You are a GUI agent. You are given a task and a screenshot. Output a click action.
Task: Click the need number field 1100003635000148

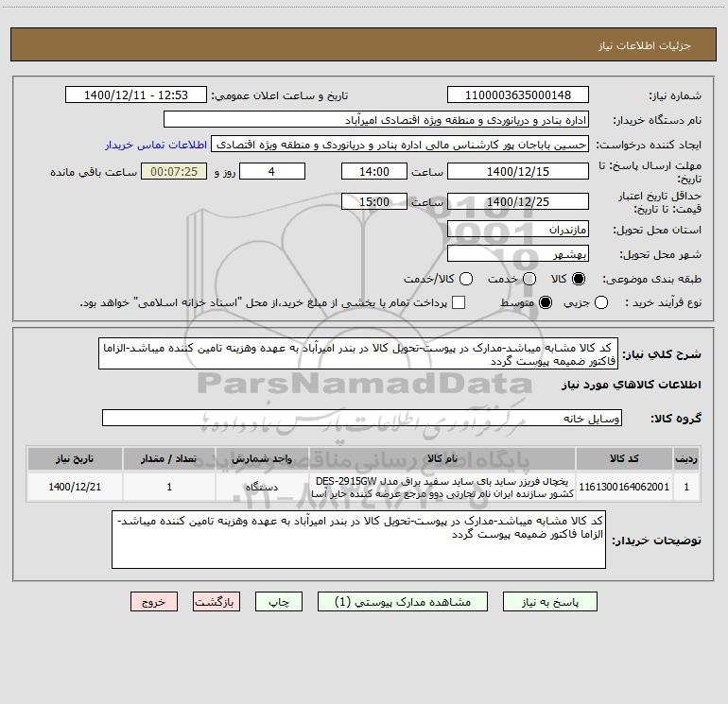tap(518, 95)
